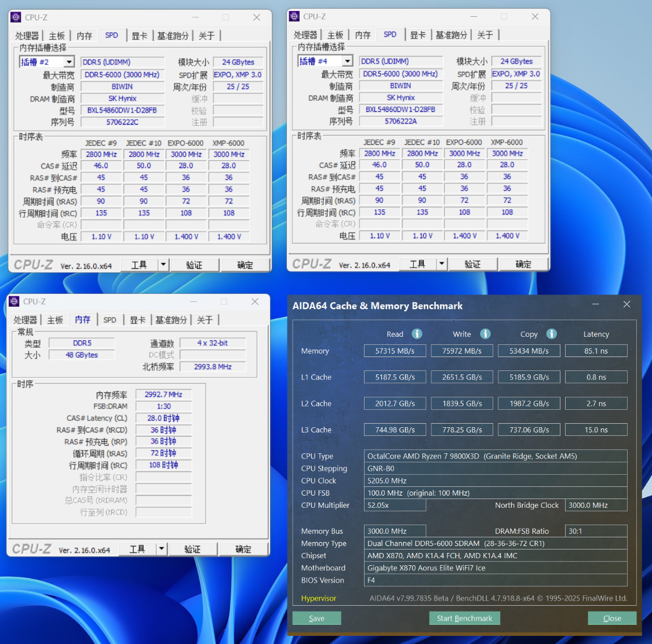Screen dimensions: 652x644
Task: Click Read info icon in AIDA64 benchmark
Action: coord(417,334)
